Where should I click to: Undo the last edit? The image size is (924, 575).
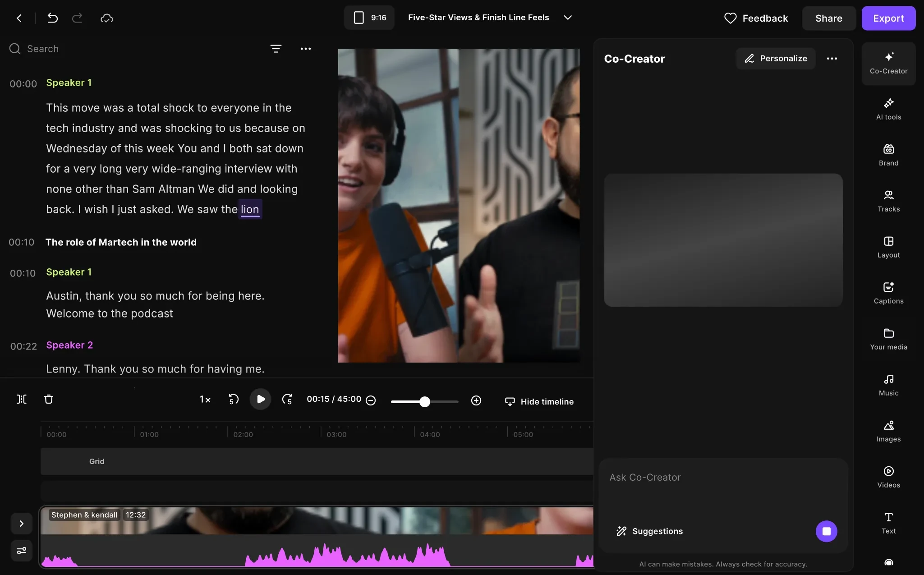pyautogui.click(x=53, y=18)
